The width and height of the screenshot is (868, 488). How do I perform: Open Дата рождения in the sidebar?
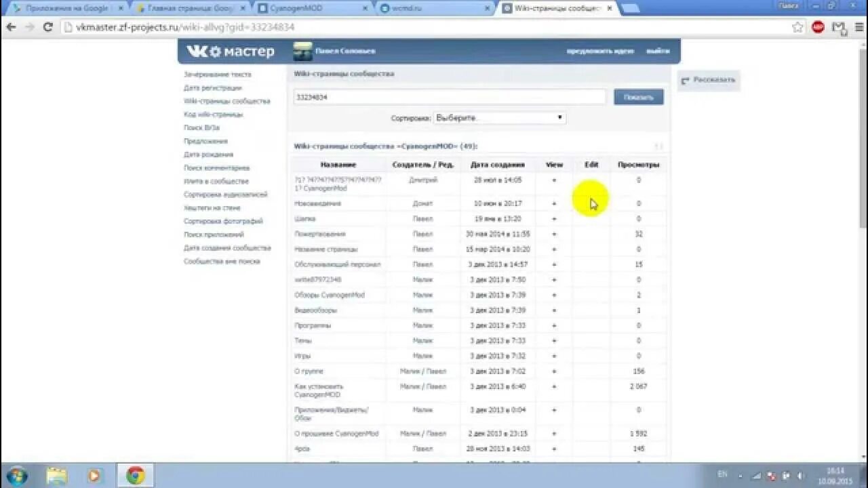click(x=208, y=155)
